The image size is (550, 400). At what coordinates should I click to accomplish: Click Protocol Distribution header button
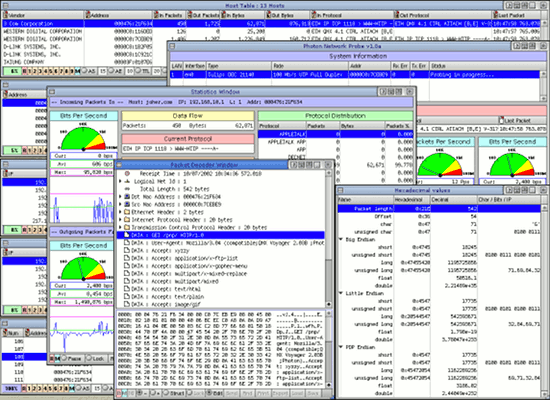[335, 116]
